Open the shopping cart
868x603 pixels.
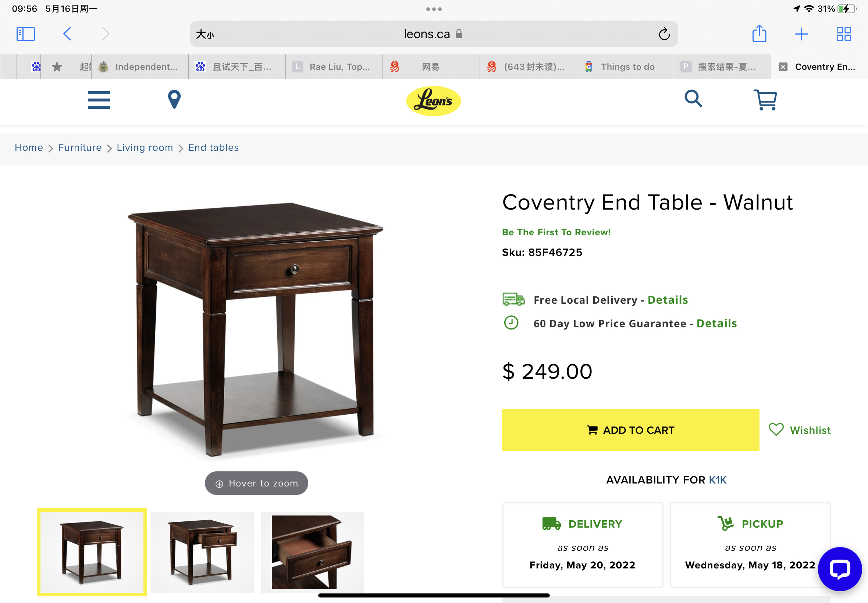[x=765, y=100]
